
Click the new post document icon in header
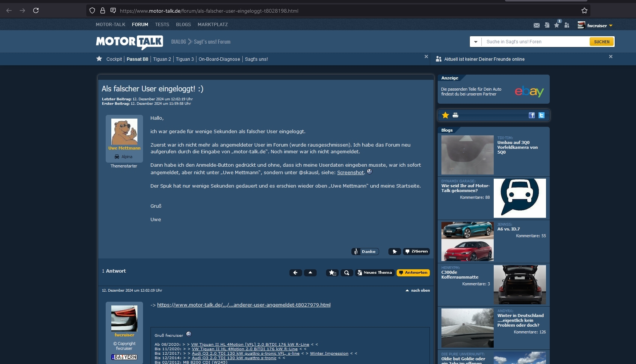547,25
